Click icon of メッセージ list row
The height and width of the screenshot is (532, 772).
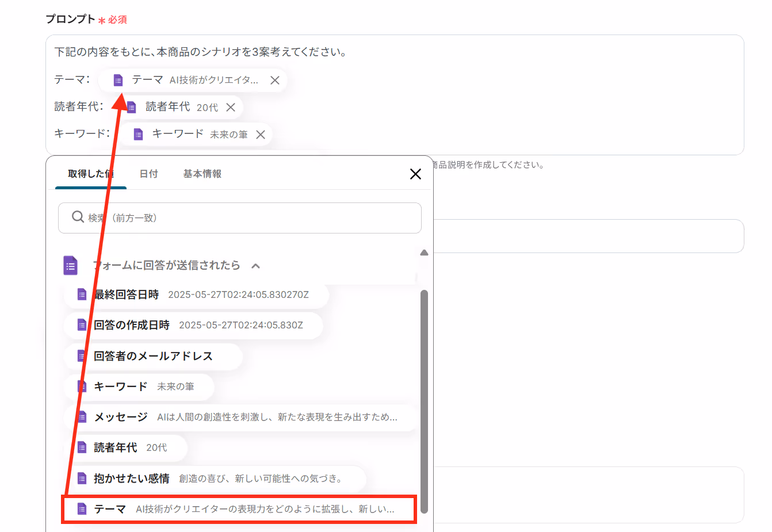(x=82, y=417)
